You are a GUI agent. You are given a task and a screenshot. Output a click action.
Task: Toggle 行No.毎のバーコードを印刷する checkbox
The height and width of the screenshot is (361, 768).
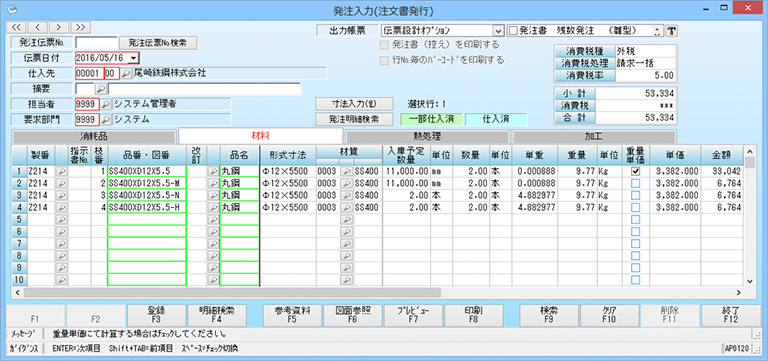[384, 60]
